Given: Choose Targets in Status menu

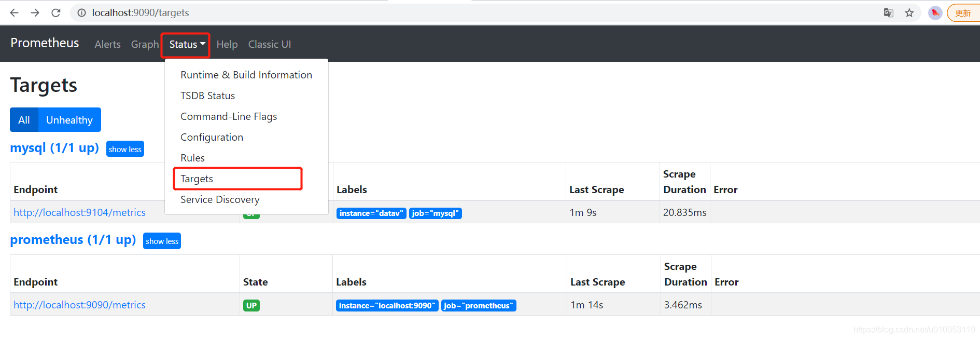Looking at the screenshot, I should point(246,179).
